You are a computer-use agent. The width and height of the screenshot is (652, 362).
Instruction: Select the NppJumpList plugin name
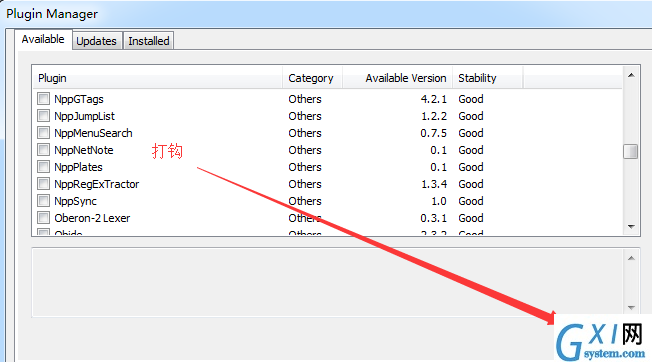click(x=84, y=116)
